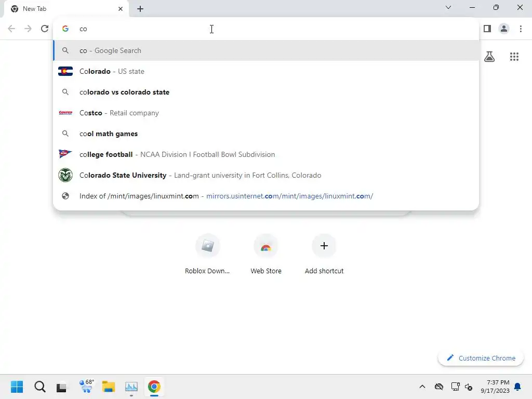Image resolution: width=532 pixels, height=399 pixels.
Task: Select the college football suggestion
Action: coord(266,154)
